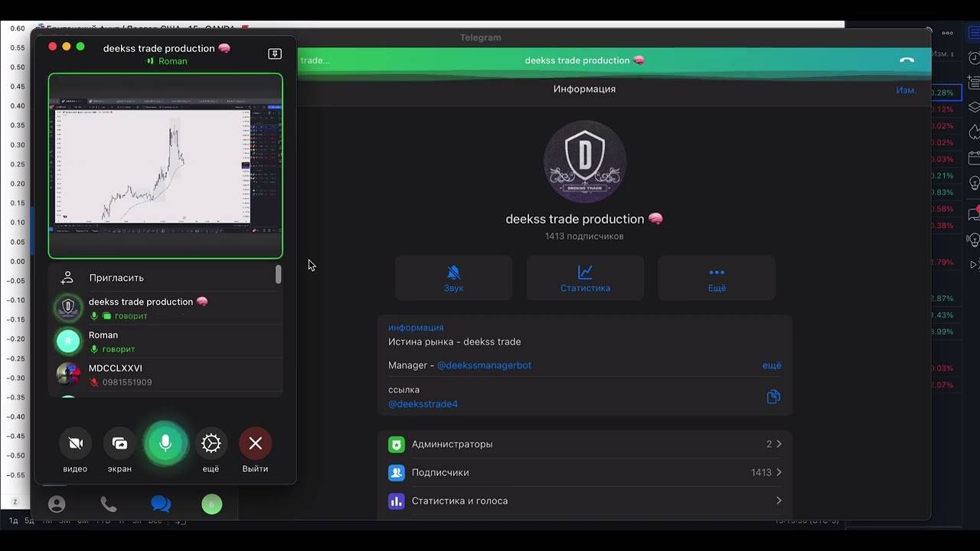The width and height of the screenshot is (980, 551).
Task: Click the Информация header title
Action: (584, 90)
